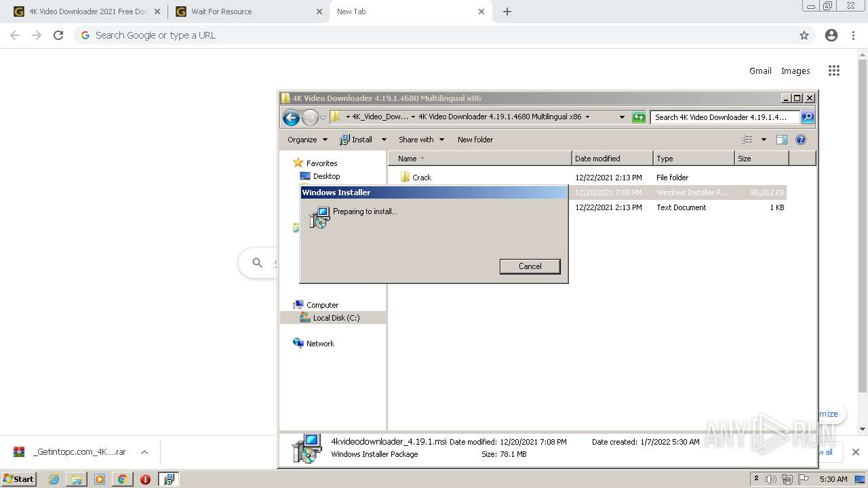Select Network in navigation pane
Image resolution: width=868 pixels, height=488 pixels.
320,344
